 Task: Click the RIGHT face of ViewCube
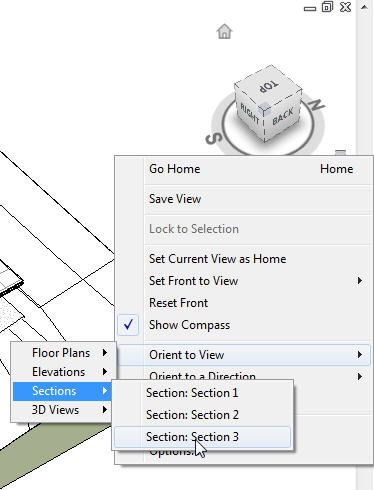tap(249, 113)
